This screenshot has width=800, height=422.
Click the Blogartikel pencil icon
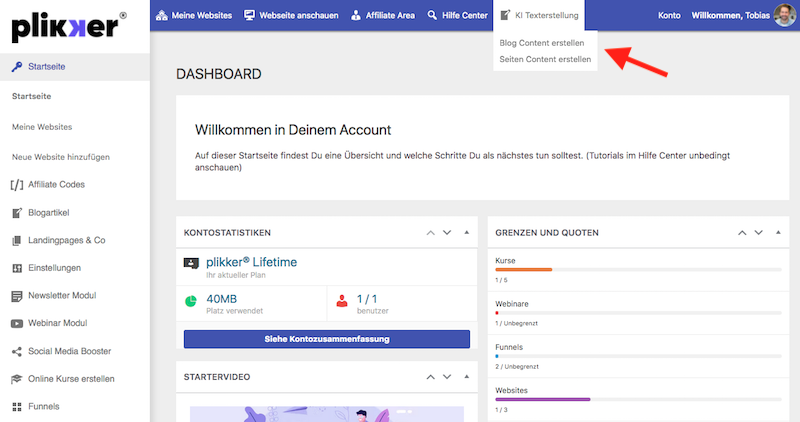(x=17, y=213)
